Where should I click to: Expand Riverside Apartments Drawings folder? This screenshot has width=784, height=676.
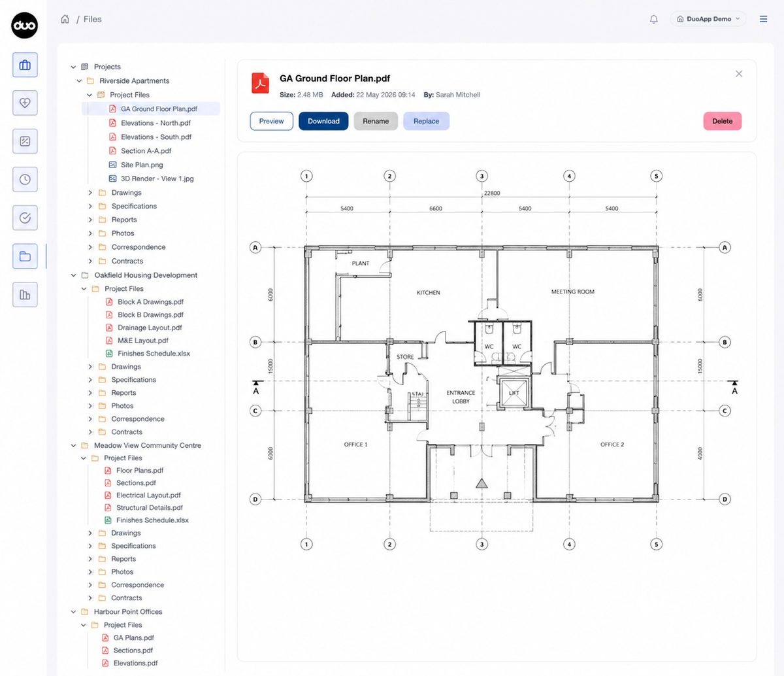point(91,193)
